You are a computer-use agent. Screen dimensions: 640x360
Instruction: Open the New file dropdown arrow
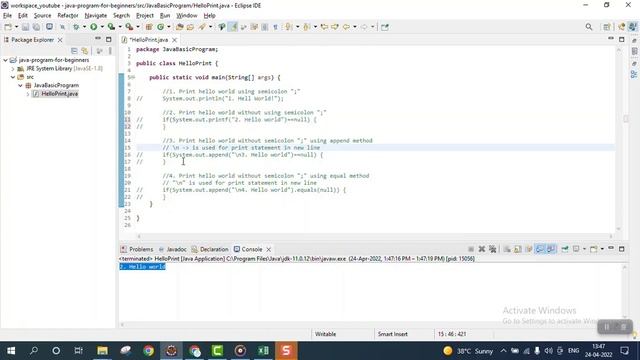[x=16, y=27]
